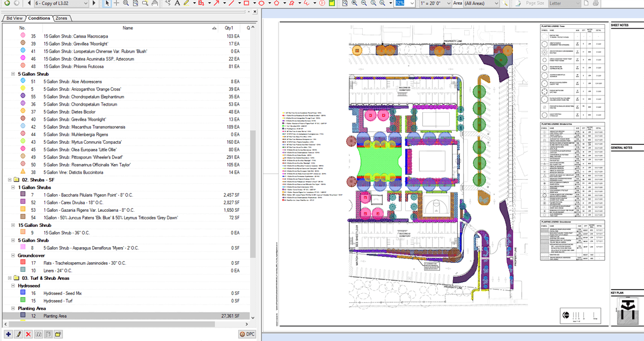Viewport: 644px width, 341px height.
Task: Click the pencil edit condition icon
Action: coord(18,334)
